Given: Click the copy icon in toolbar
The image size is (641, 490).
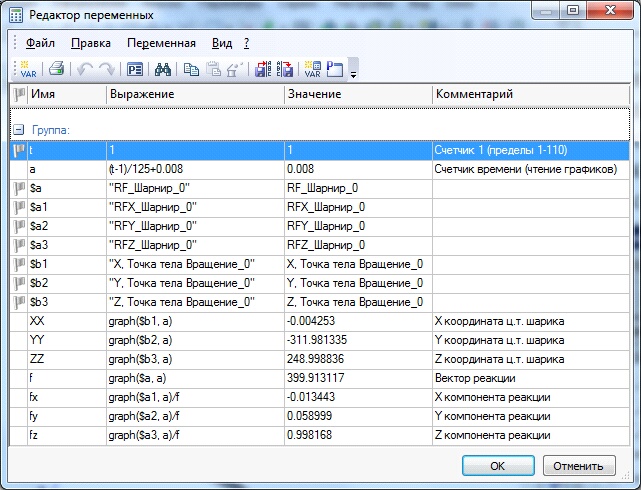Looking at the screenshot, I should coord(190,69).
